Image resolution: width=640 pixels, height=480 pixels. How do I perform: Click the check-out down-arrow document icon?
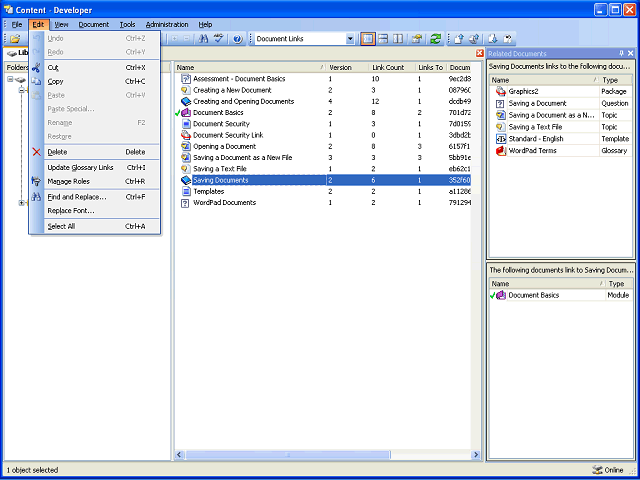click(493, 39)
